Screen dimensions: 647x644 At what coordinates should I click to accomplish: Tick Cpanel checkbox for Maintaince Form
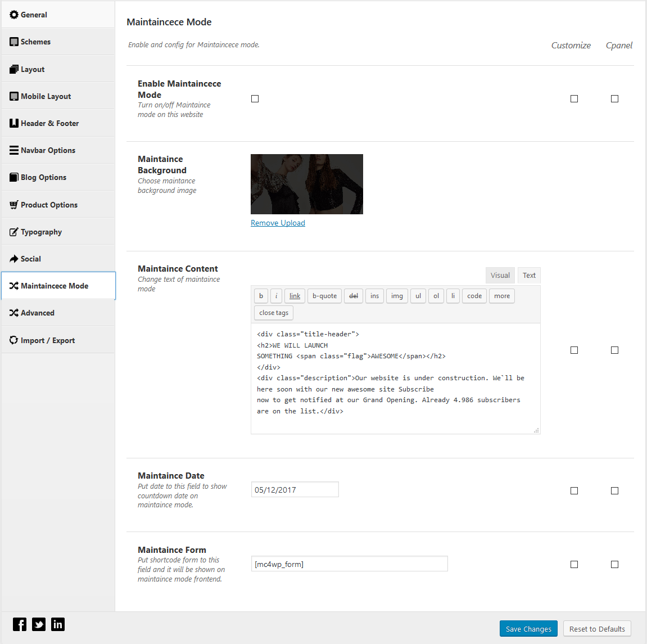[x=614, y=564]
